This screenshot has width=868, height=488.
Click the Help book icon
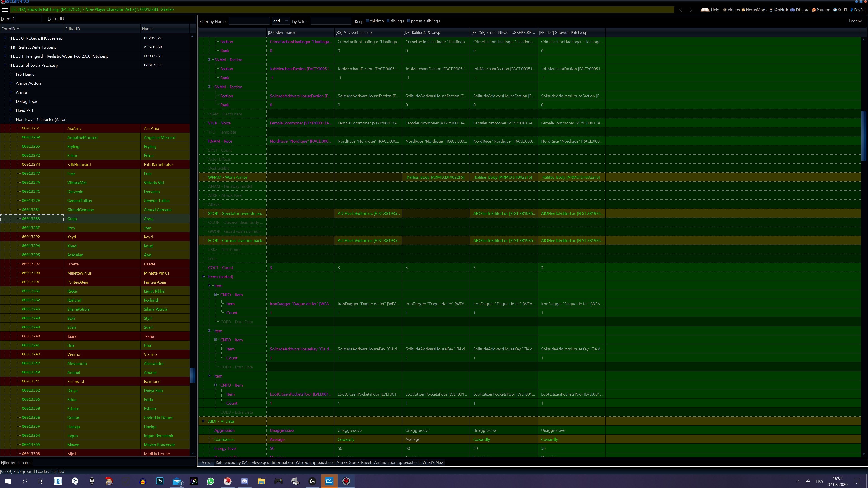[x=705, y=10]
